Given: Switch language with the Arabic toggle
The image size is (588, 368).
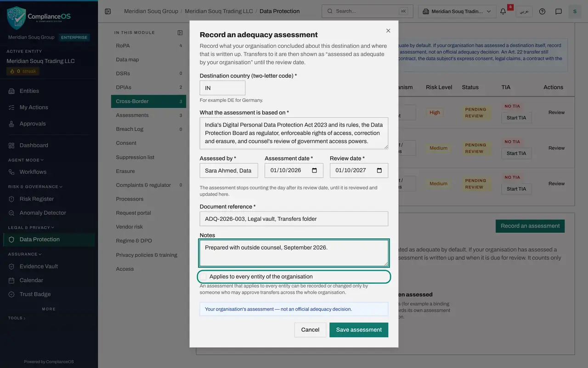Looking at the screenshot, I should coord(524,11).
